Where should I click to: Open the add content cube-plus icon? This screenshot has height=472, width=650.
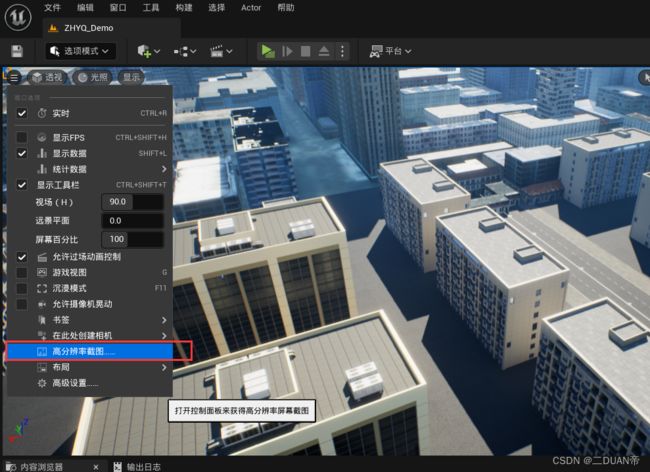(145, 51)
